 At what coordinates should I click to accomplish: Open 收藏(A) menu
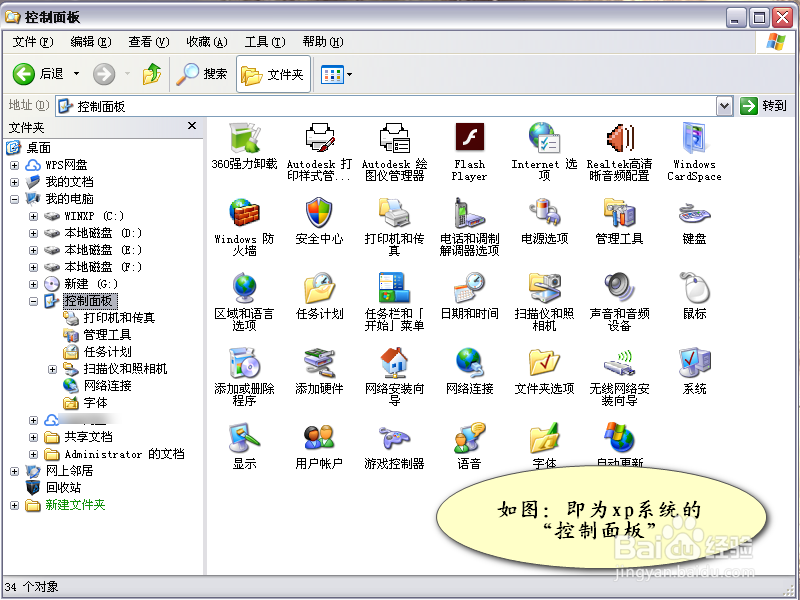[x=207, y=42]
